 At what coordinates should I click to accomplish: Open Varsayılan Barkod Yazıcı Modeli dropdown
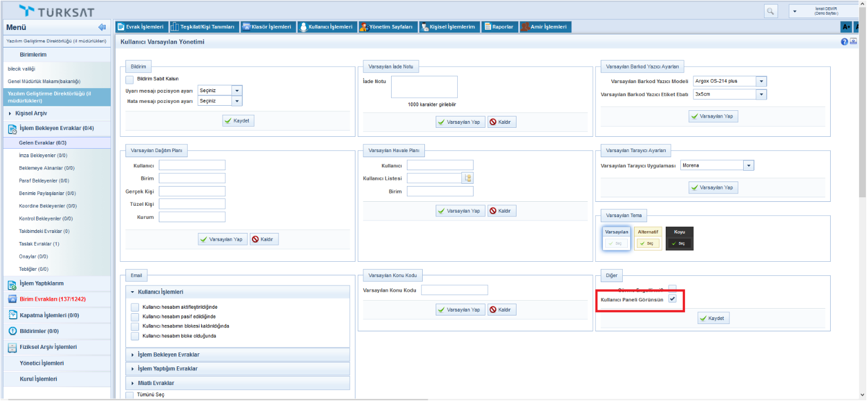click(761, 81)
